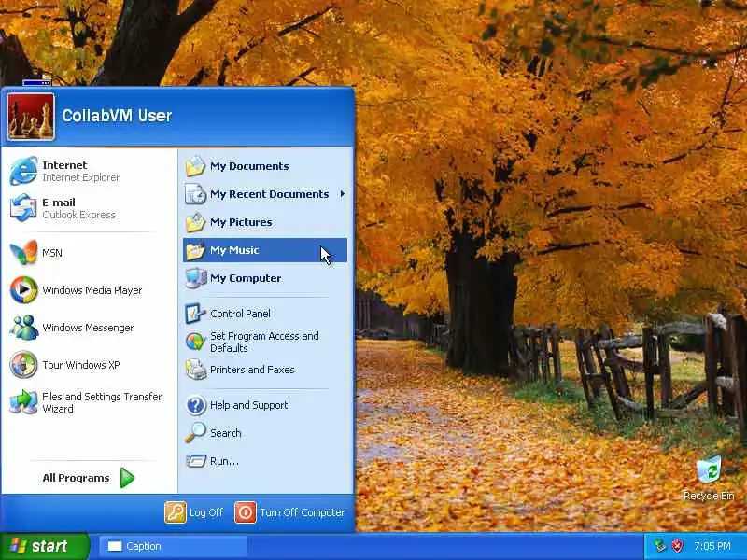Click the green start button
Image resolution: width=747 pixels, height=560 pixels.
coord(44,546)
